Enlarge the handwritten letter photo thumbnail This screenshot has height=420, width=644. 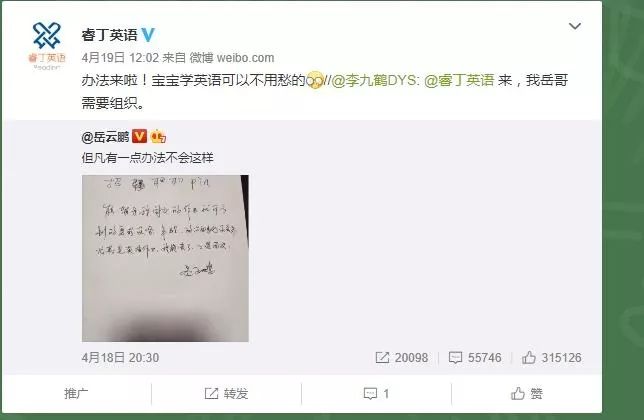click(x=165, y=258)
